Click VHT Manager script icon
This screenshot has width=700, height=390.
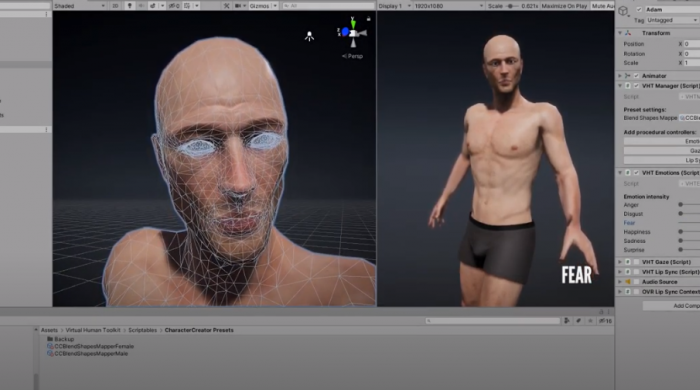(628, 86)
